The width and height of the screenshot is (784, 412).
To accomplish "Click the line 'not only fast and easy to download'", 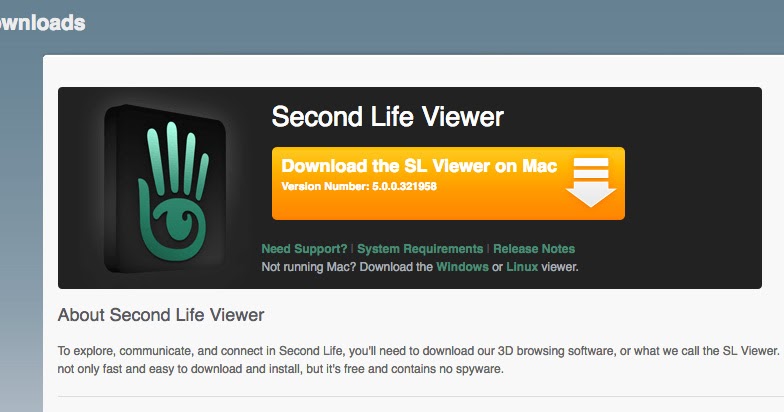I will click(280, 369).
